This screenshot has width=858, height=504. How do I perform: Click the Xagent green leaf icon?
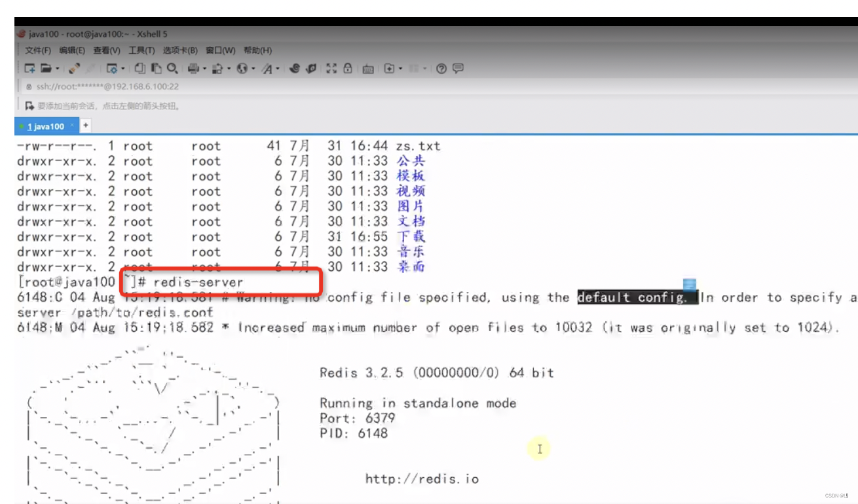pos(310,68)
